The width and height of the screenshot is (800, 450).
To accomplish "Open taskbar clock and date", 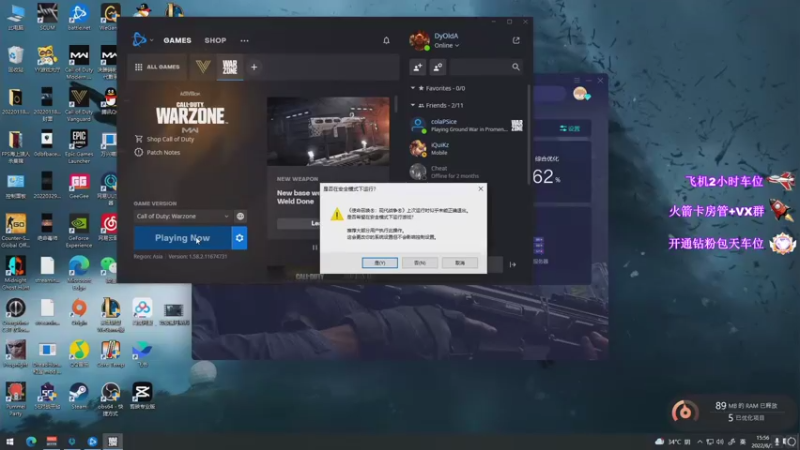I will click(762, 442).
